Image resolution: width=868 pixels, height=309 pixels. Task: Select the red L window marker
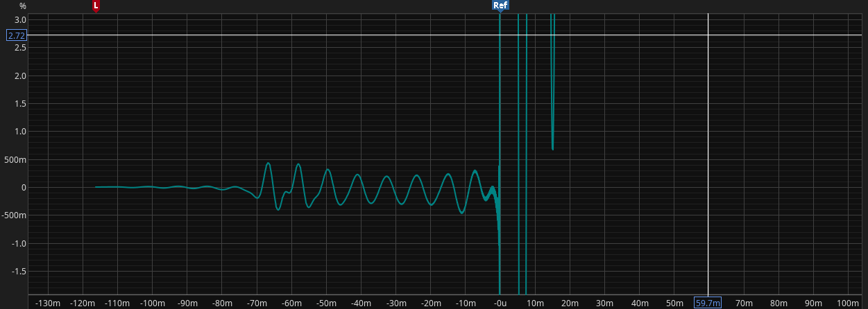pyautogui.click(x=96, y=6)
